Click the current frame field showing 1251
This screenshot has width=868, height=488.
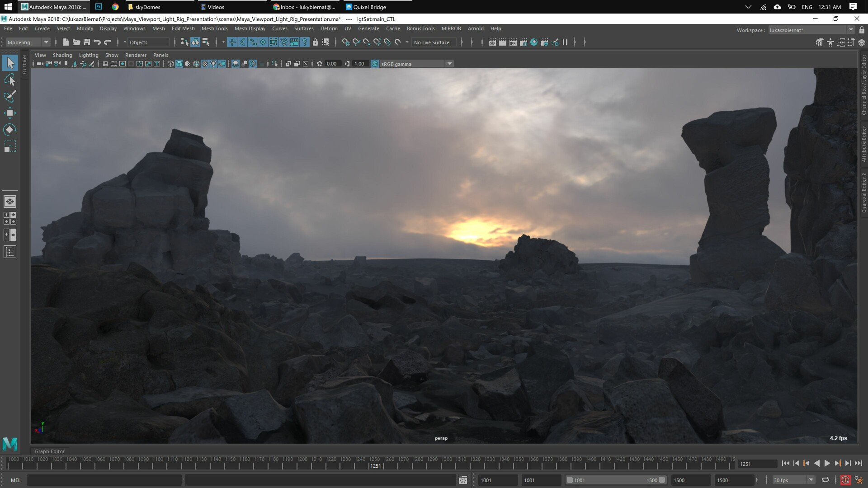pyautogui.click(x=757, y=464)
